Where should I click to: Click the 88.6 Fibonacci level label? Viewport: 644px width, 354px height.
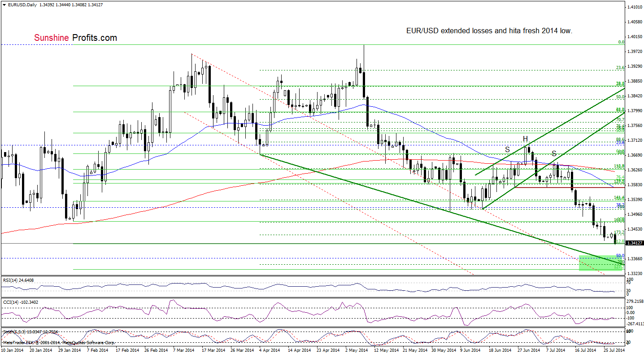pos(620,140)
